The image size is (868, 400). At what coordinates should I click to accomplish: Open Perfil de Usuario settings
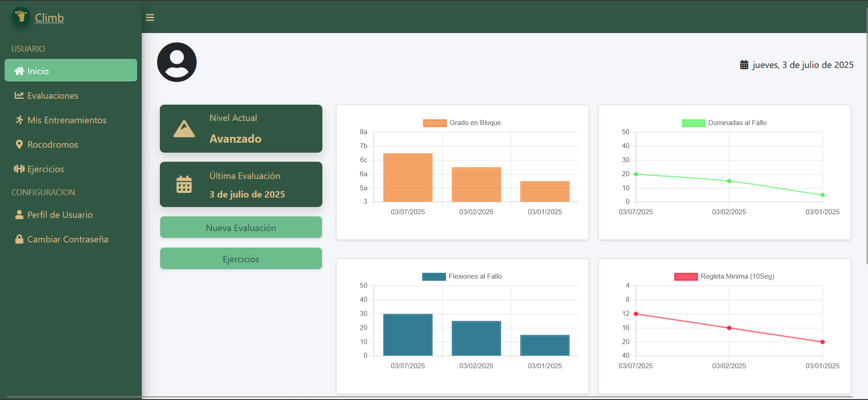coord(60,215)
